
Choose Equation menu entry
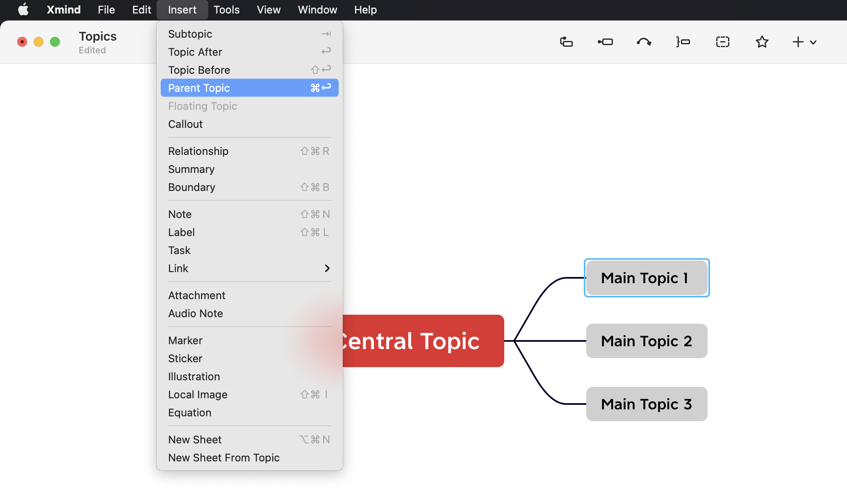pos(249,413)
